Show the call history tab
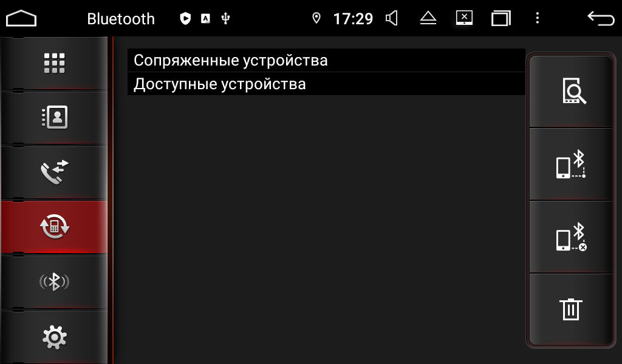 54,172
